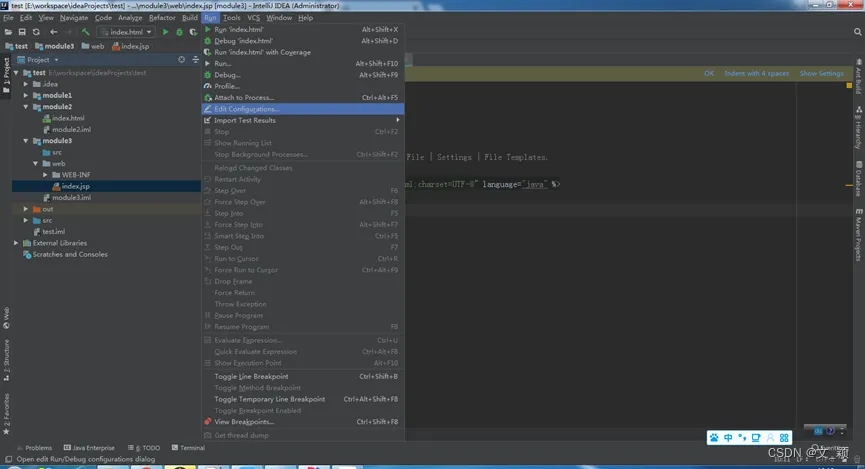Open the Ant Build side panel
Image resolution: width=865 pixels, height=469 pixels.
[859, 77]
